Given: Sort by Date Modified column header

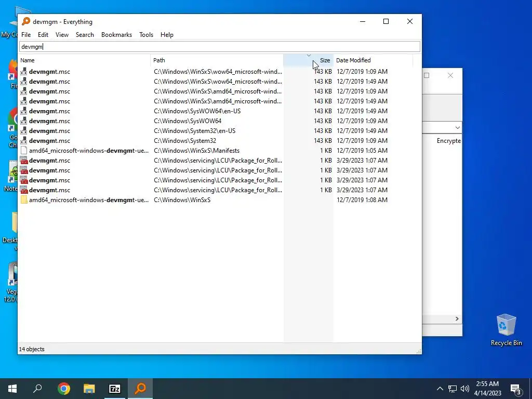Looking at the screenshot, I should click(x=373, y=60).
